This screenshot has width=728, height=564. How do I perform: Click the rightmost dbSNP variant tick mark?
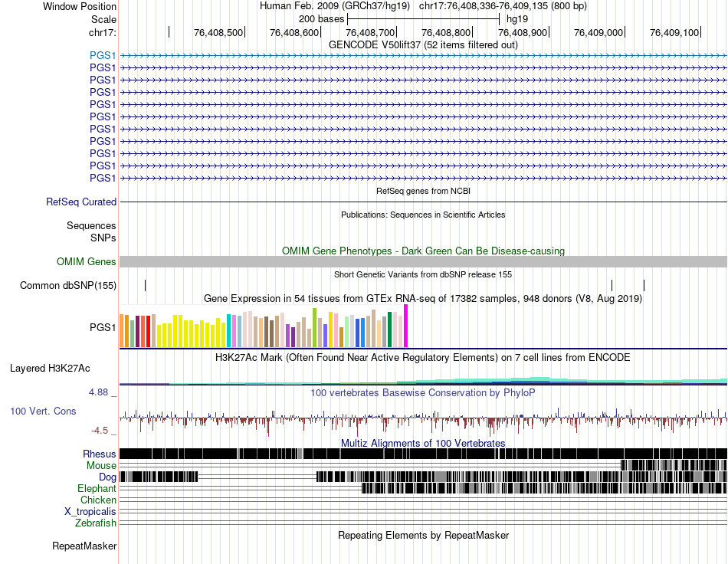coord(644,286)
